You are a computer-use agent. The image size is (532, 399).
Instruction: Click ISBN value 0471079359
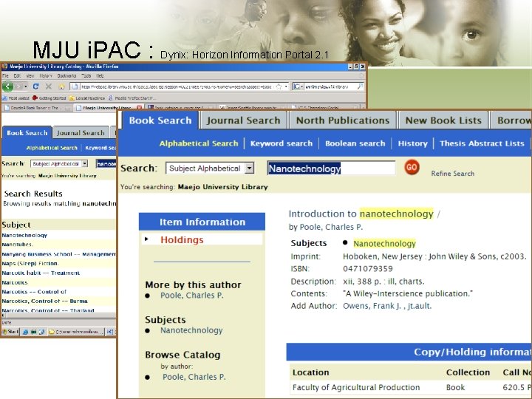tap(368, 269)
